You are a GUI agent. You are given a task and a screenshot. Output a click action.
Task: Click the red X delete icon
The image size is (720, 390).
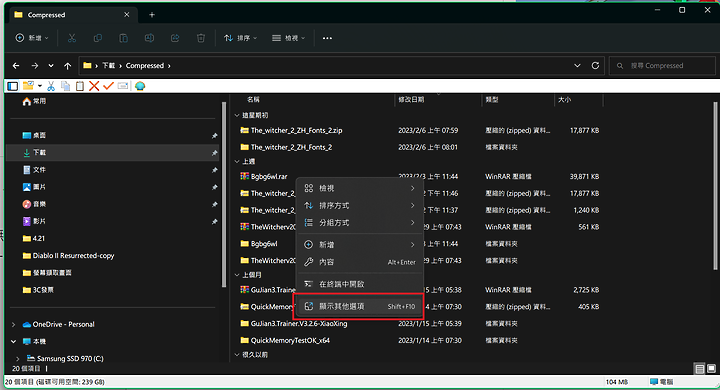[x=94, y=86]
